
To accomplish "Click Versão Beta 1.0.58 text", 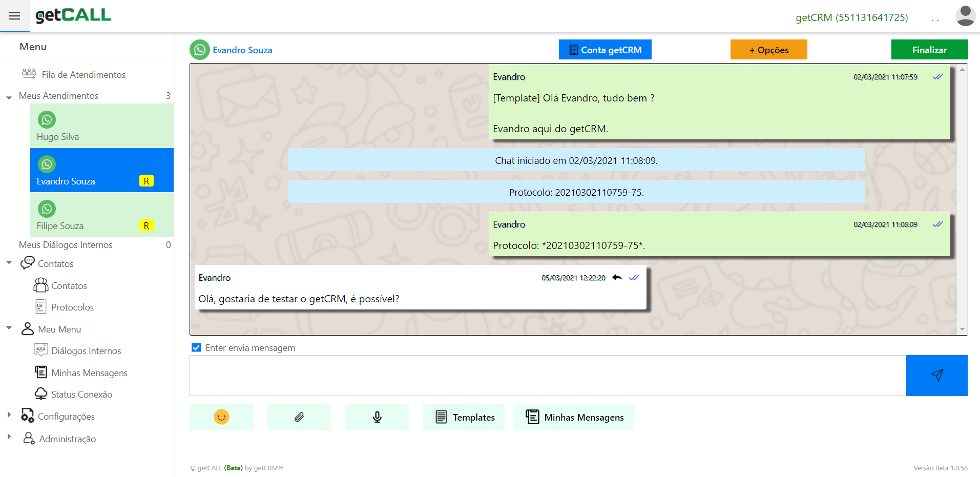I will click(x=941, y=468).
